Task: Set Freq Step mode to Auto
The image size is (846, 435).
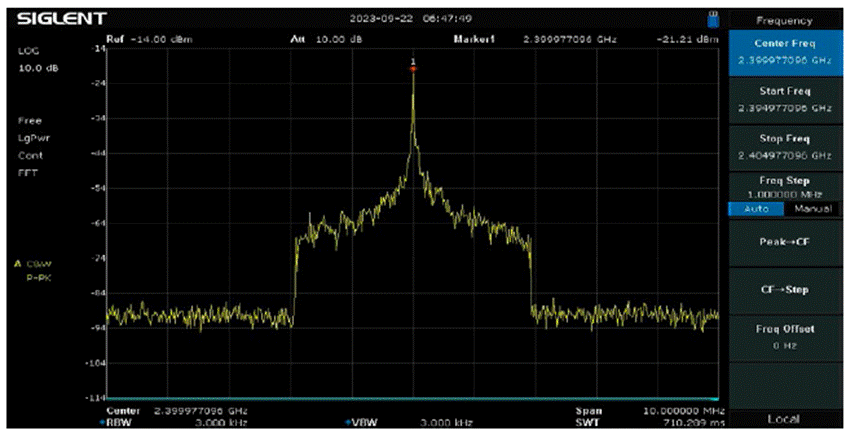Action: click(x=756, y=208)
